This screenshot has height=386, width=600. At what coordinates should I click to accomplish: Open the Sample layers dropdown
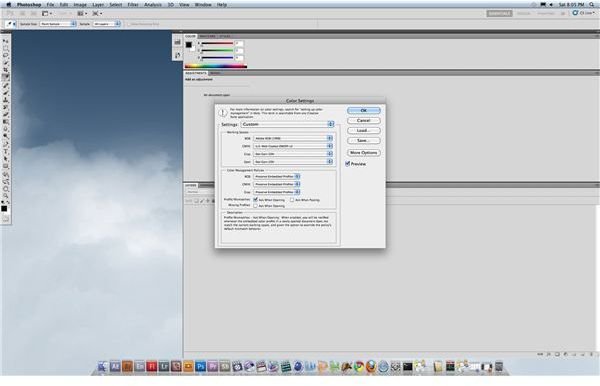[107, 24]
